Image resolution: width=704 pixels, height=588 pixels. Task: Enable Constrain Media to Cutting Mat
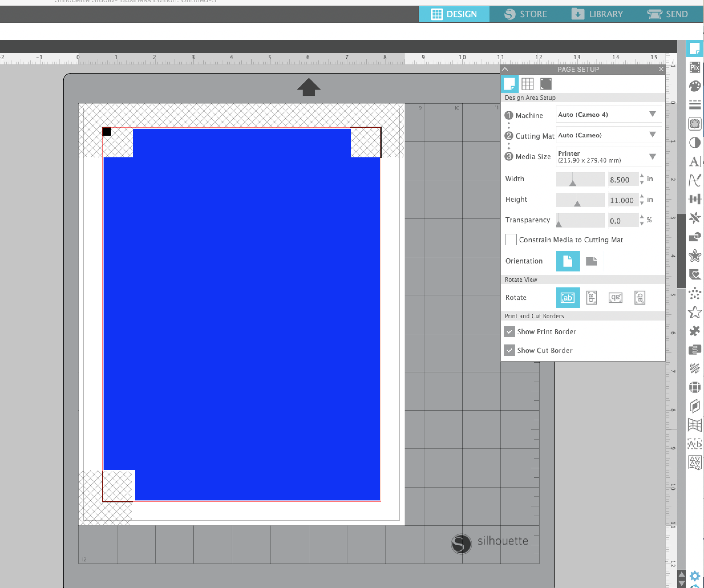point(511,240)
